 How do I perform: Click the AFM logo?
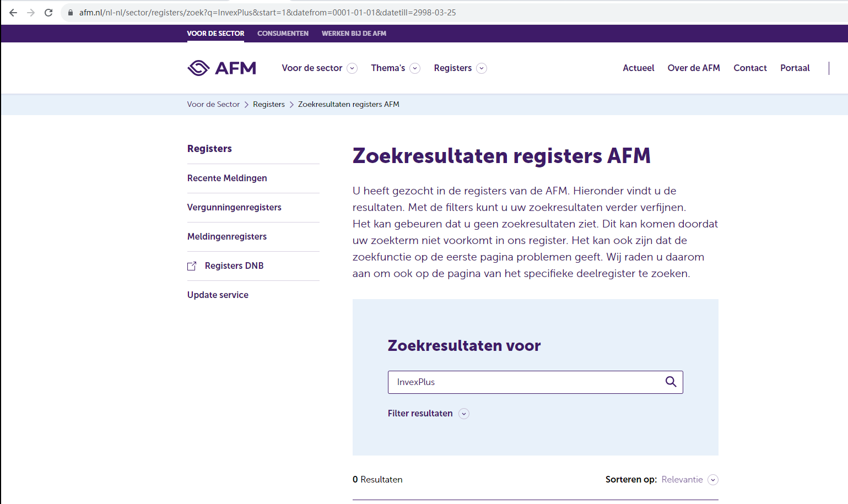[x=222, y=68]
